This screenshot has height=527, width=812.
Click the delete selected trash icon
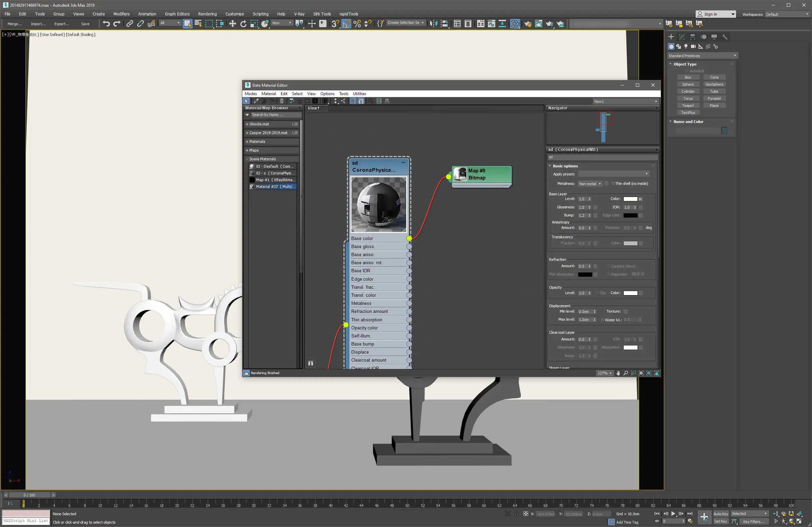click(281, 101)
